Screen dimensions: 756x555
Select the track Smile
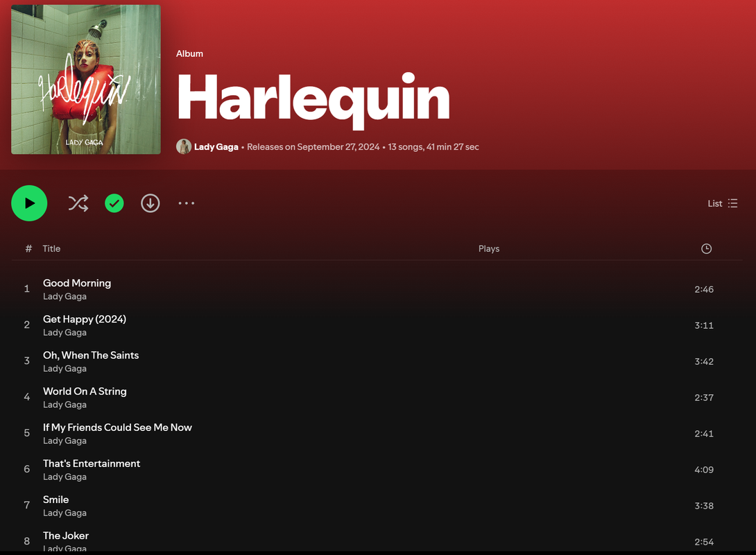pos(56,499)
